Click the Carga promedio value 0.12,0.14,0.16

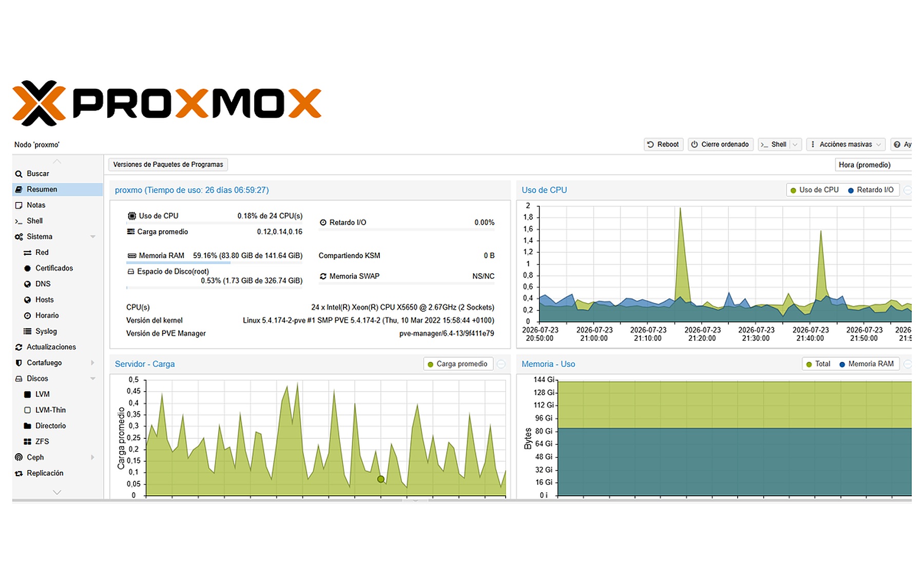[280, 232]
